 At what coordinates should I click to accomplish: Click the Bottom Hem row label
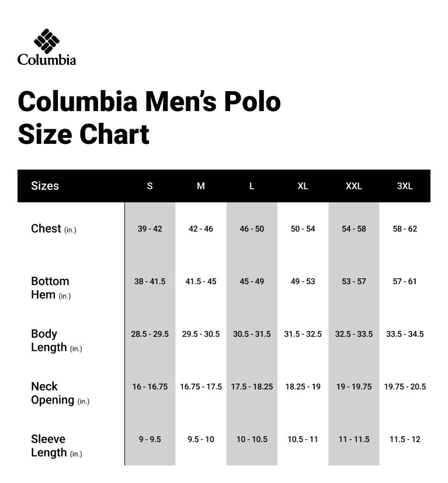pos(51,288)
